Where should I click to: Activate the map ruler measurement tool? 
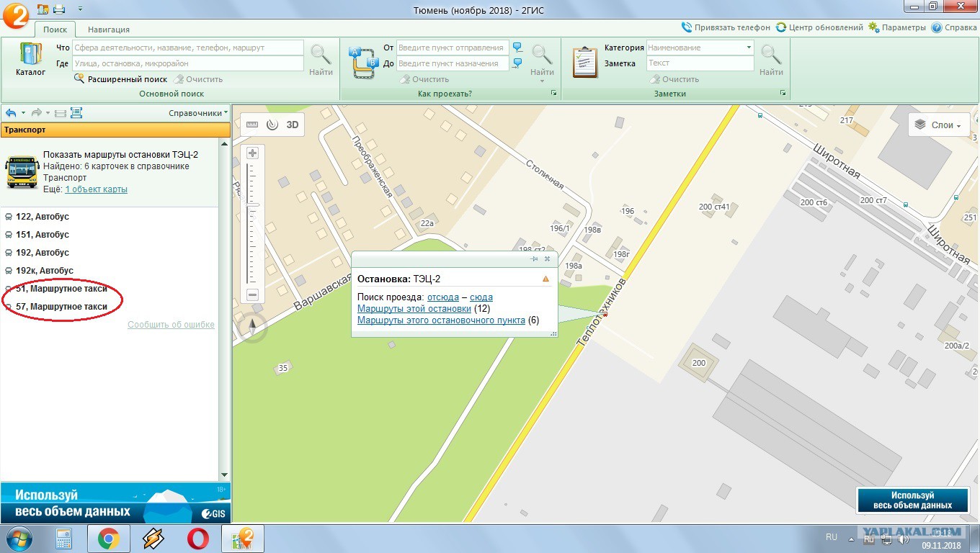pos(252,125)
